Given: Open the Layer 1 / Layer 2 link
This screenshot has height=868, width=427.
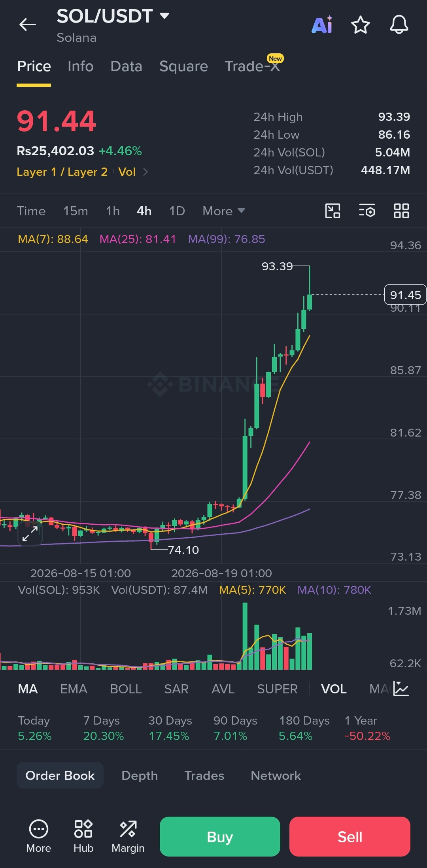Looking at the screenshot, I should tap(62, 172).
